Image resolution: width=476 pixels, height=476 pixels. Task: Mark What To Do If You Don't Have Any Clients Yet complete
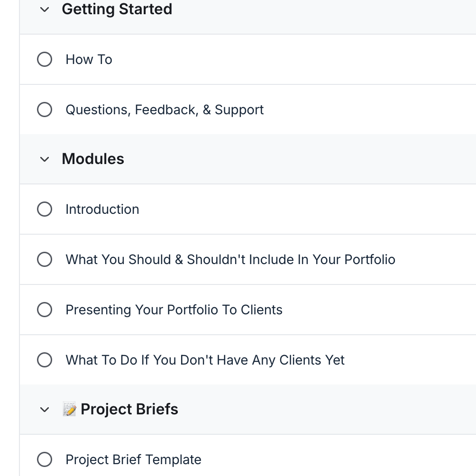(45, 360)
